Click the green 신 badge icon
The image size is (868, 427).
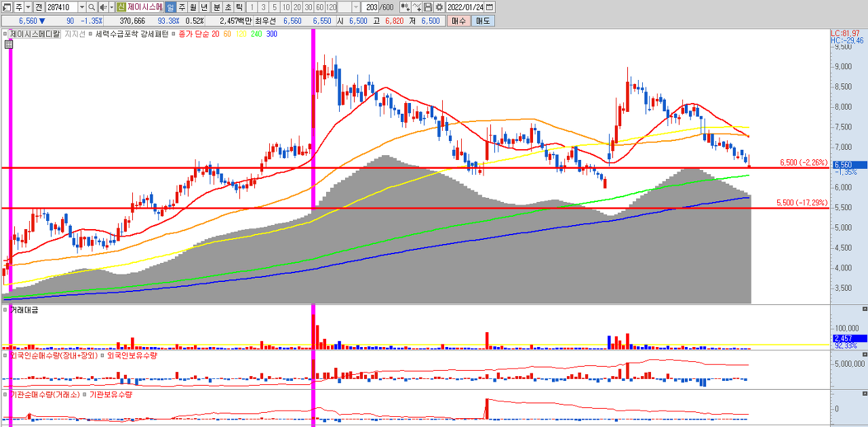[121, 7]
